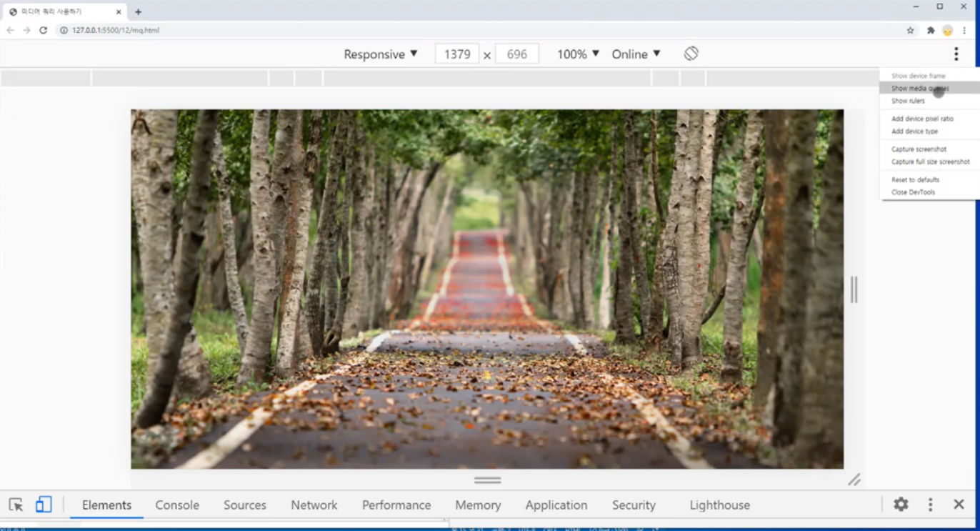Grab the right-edge viewport resize handle

click(x=854, y=289)
